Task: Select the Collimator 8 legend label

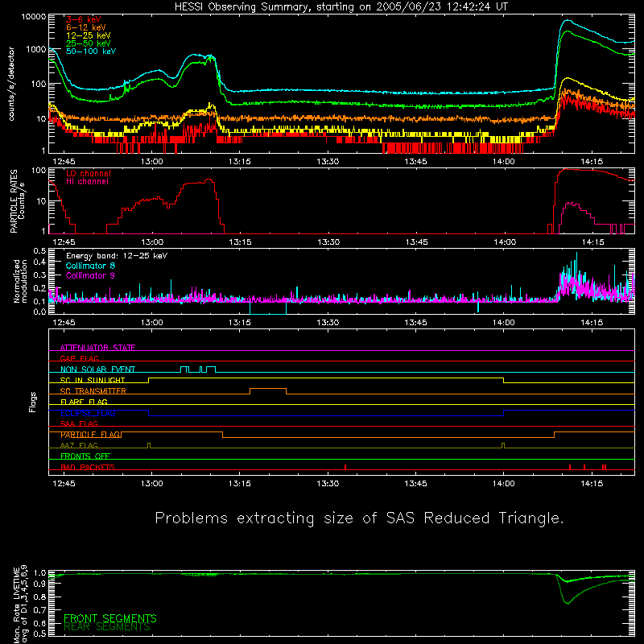Action: pos(90,266)
